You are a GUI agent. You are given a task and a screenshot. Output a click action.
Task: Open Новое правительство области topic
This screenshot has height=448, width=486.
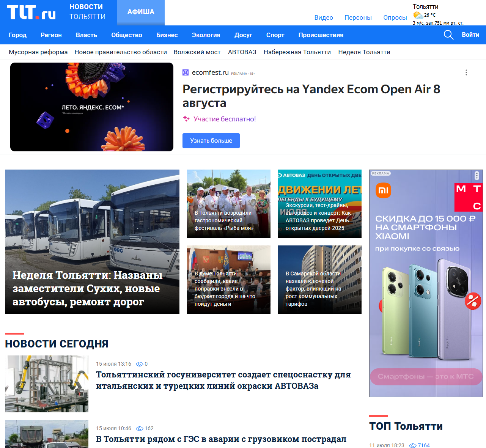coord(121,52)
